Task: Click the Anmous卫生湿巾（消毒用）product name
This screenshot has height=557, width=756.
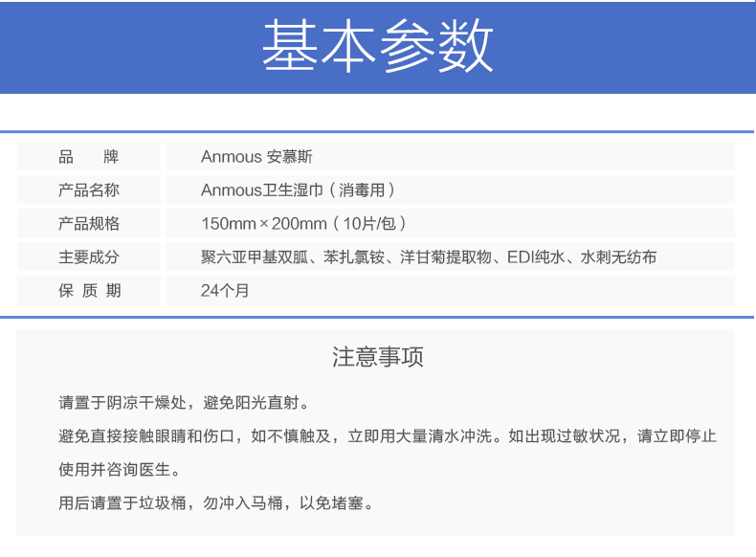Action: pos(298,190)
